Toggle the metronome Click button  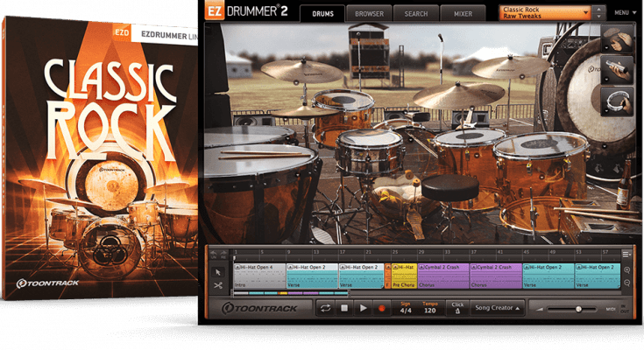point(456,308)
